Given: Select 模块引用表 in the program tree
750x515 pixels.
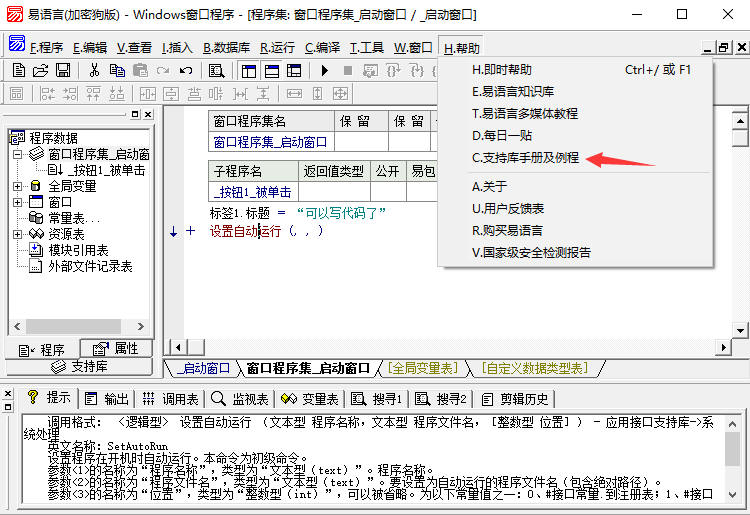Looking at the screenshot, I should (x=78, y=251).
